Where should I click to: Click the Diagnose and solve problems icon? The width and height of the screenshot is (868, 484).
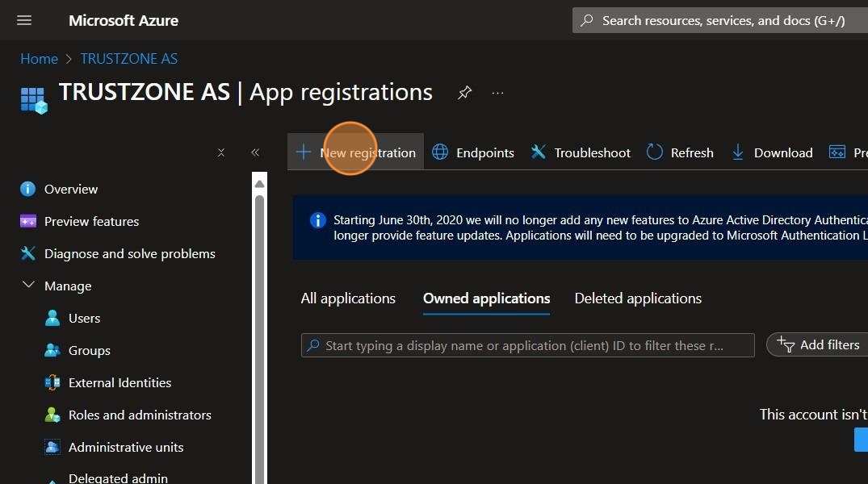point(27,253)
